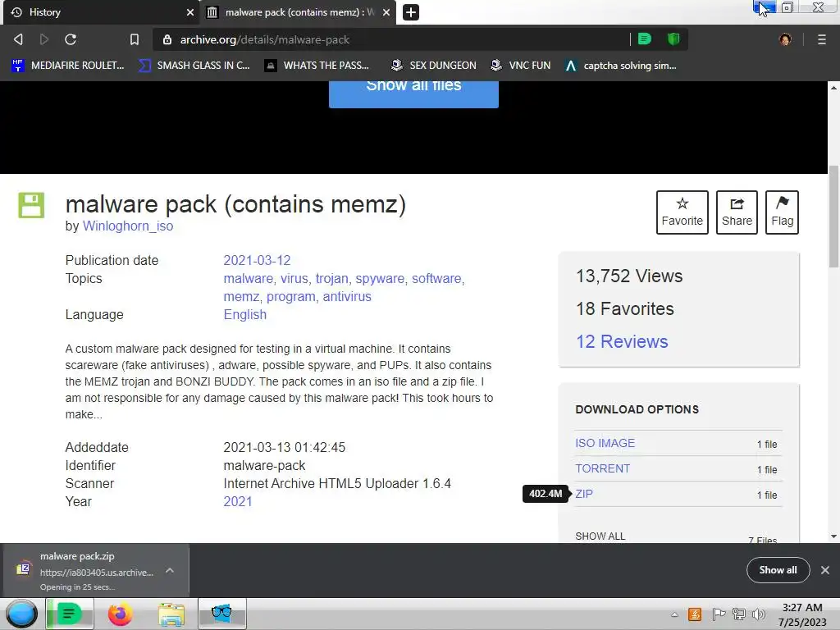
Task: Open the Year 2021 link
Action: (x=237, y=501)
